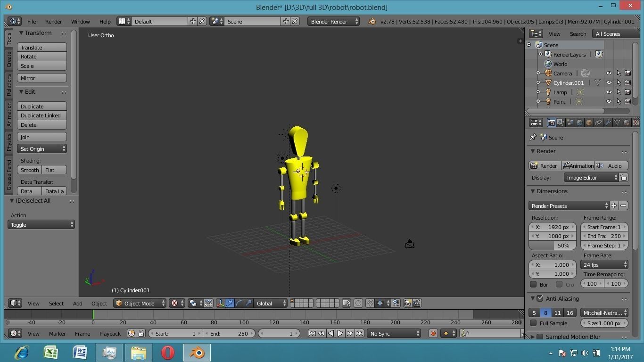
Task: Hide the Camera object via eye icon
Action: click(609, 74)
